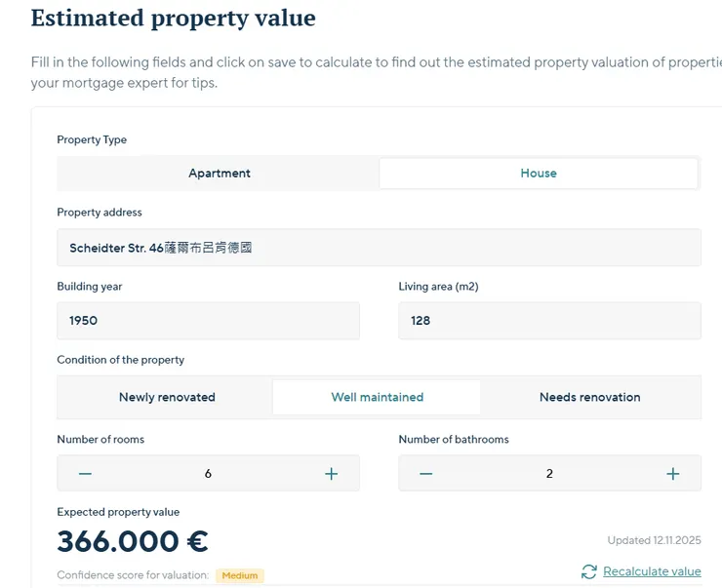Screen dimensions: 722x588
Task: Decrease the number of rooms
Action: click(85, 474)
